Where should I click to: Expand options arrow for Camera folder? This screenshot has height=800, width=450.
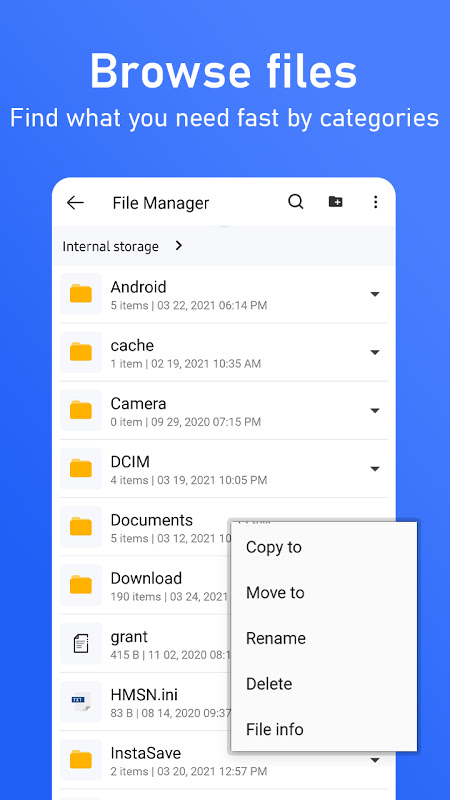pos(375,411)
